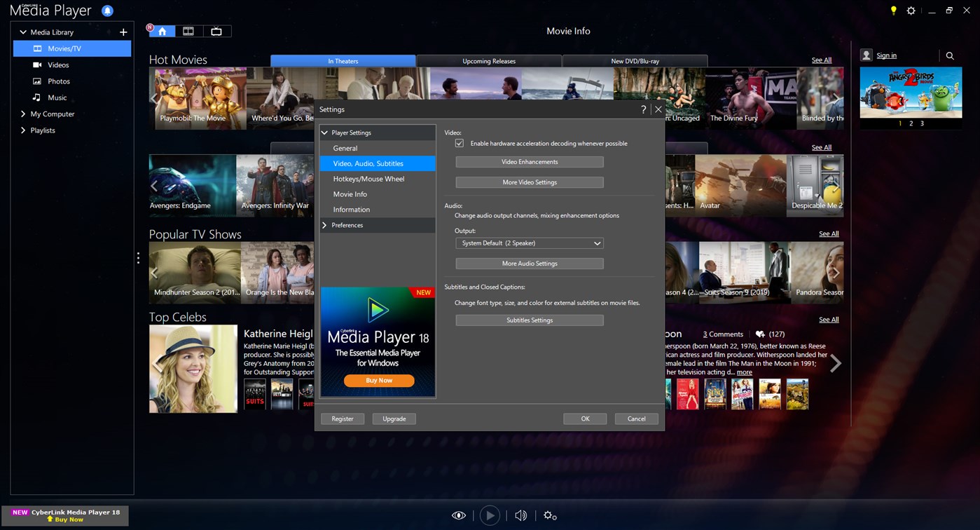Screen dimensions: 980x530
Task: Click the notification bell beside Media Player logo
Action: click(106, 10)
